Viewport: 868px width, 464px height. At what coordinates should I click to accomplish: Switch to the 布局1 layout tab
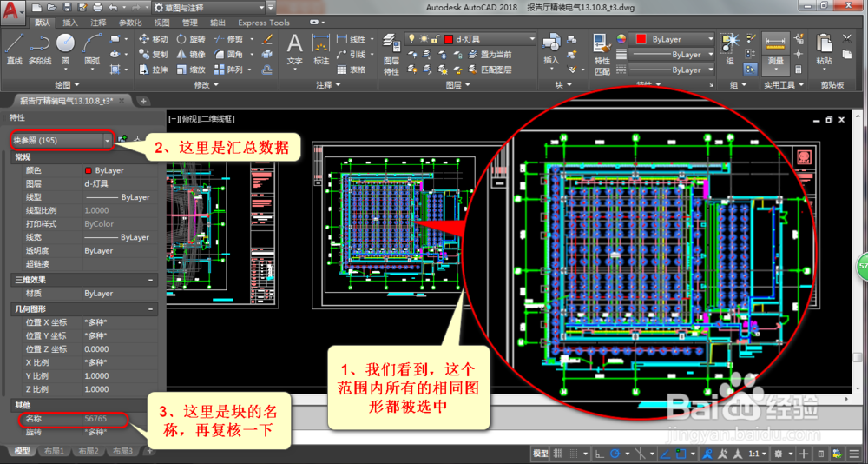[x=54, y=451]
